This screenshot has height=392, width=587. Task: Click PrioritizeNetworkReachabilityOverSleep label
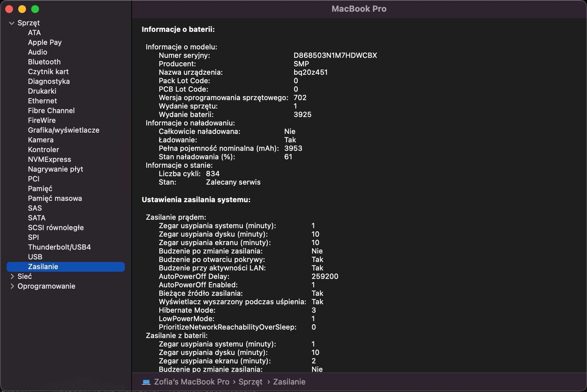[228, 327]
